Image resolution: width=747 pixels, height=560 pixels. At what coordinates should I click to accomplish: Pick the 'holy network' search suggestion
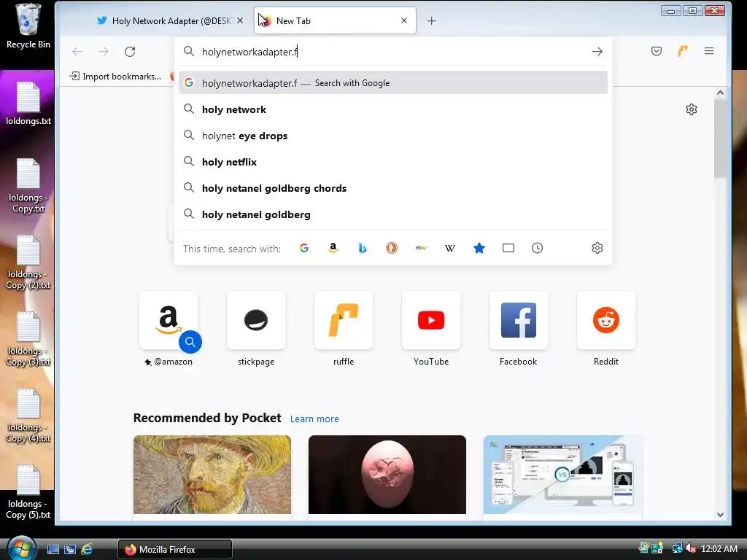393,109
